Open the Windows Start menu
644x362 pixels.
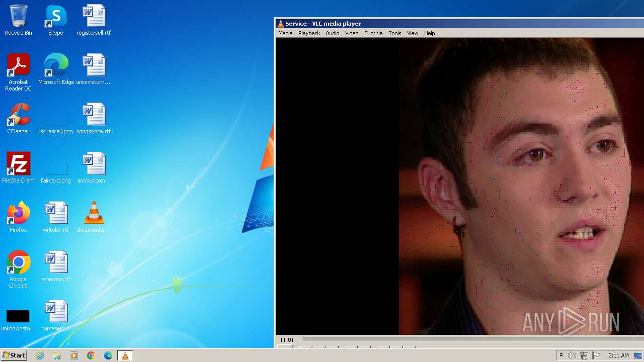point(14,355)
